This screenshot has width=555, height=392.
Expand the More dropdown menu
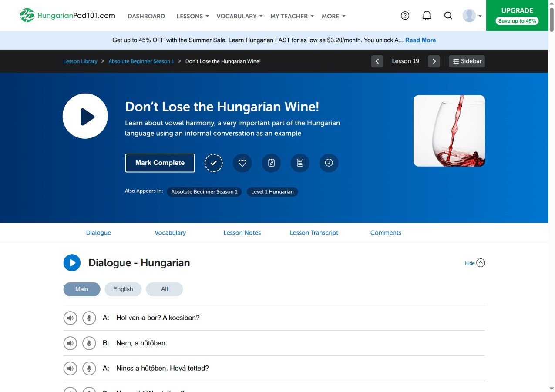click(x=333, y=16)
